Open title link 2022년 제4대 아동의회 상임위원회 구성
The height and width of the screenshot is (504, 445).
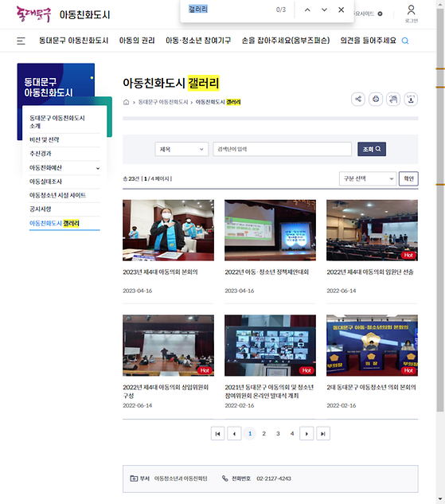point(166,392)
